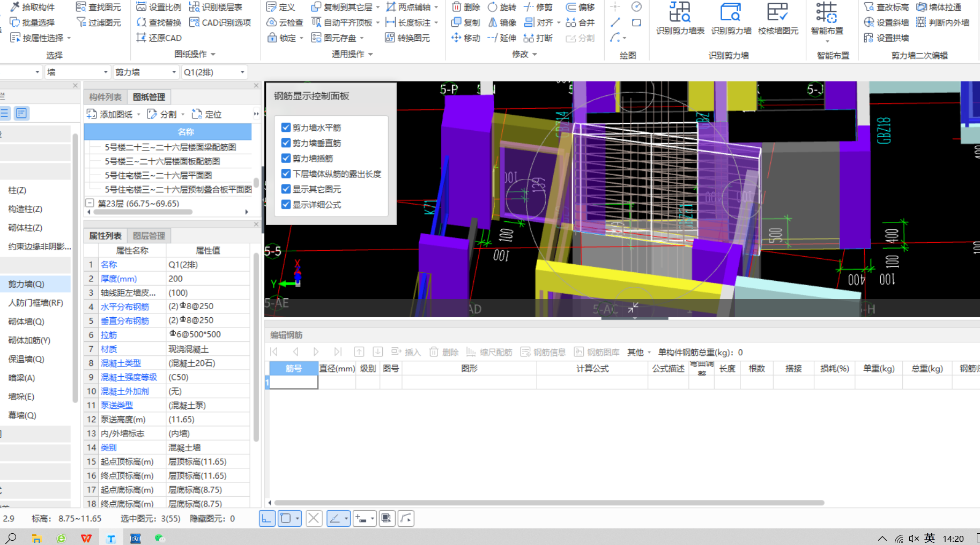The image size is (980, 545).
Task: Click the 判断内外墙 tool
Action: click(942, 23)
